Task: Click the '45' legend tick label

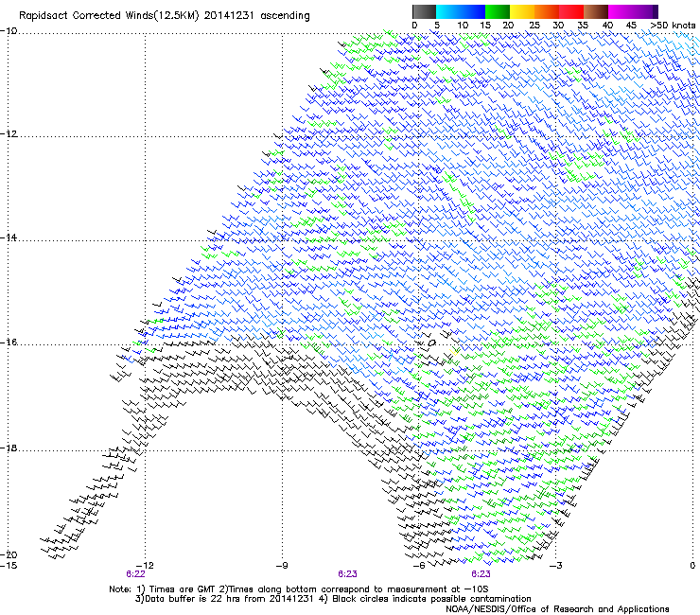Action: [631, 26]
